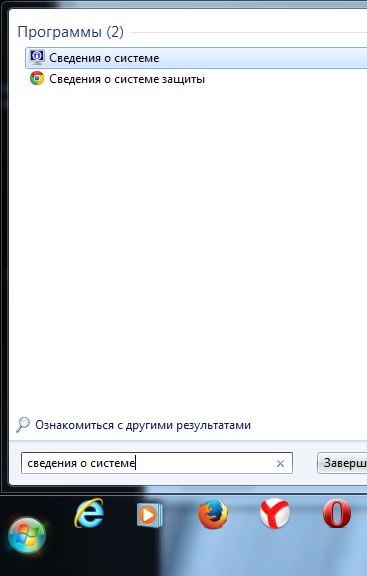The width and height of the screenshot is (367, 576).
Task: Click the Chrome icon in search results
Action: [x=37, y=79]
